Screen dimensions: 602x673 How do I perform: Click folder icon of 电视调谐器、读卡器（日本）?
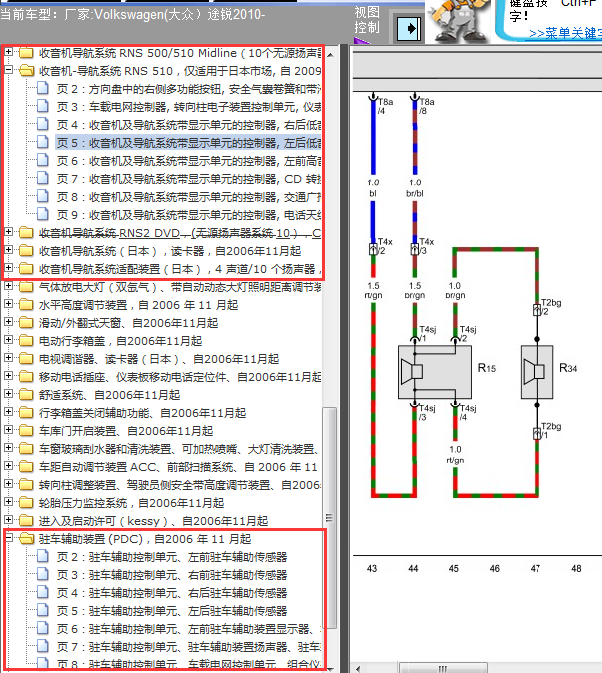pos(26,358)
